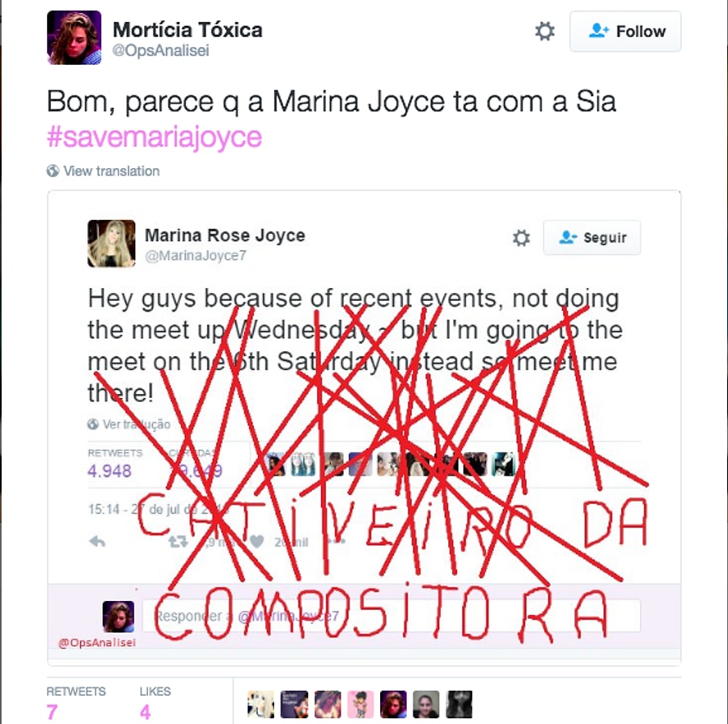This screenshot has width=728, height=724.
Task: Open the @MarinaJoyce7 handle in quoted tweet
Action: click(196, 256)
